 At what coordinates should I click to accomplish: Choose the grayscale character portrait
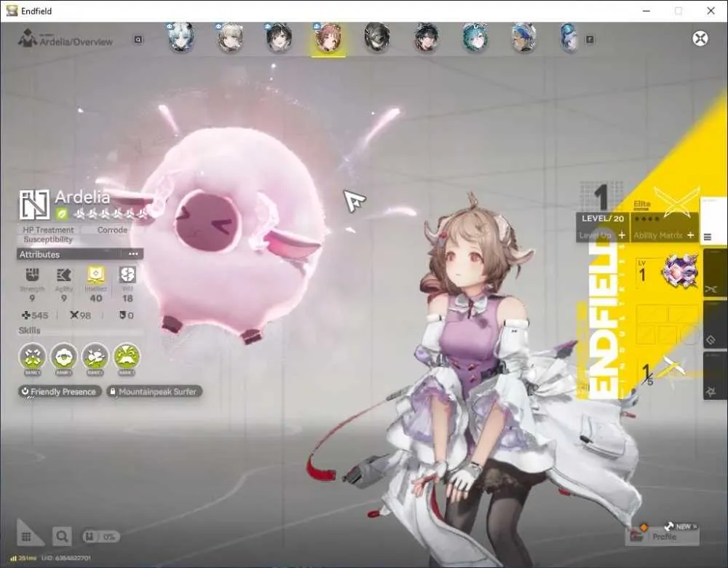tap(377, 36)
